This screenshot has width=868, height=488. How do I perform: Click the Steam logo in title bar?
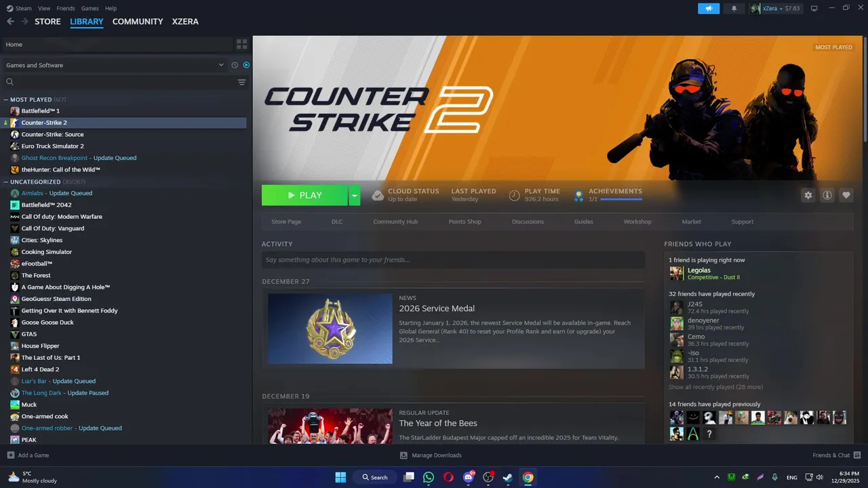tap(9, 8)
